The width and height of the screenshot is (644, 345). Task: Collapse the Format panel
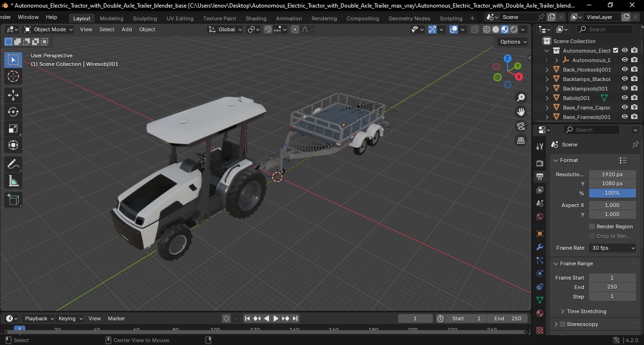pos(556,160)
